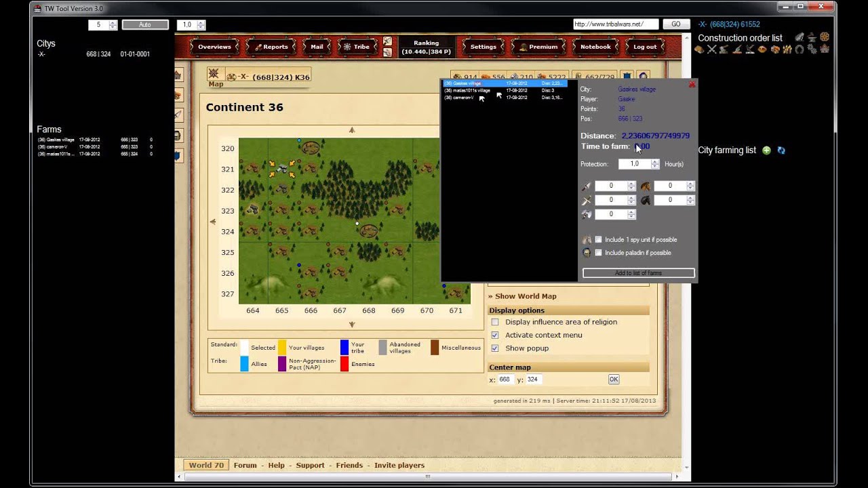Increase the sword unit count stepper
The height and width of the screenshot is (488, 868).
click(x=631, y=198)
